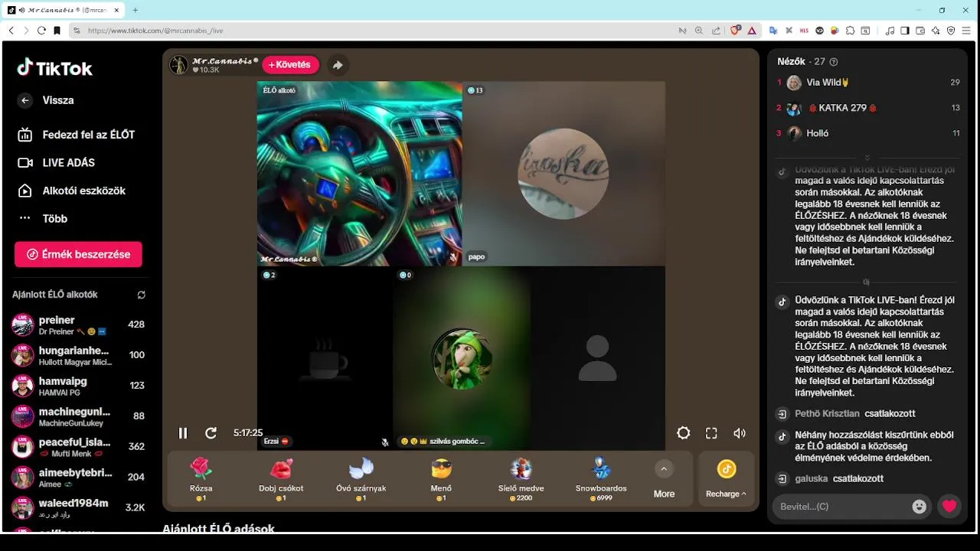Screen dimensions: 980x551
Task: Send the Síelő medve gift
Action: 521,479
